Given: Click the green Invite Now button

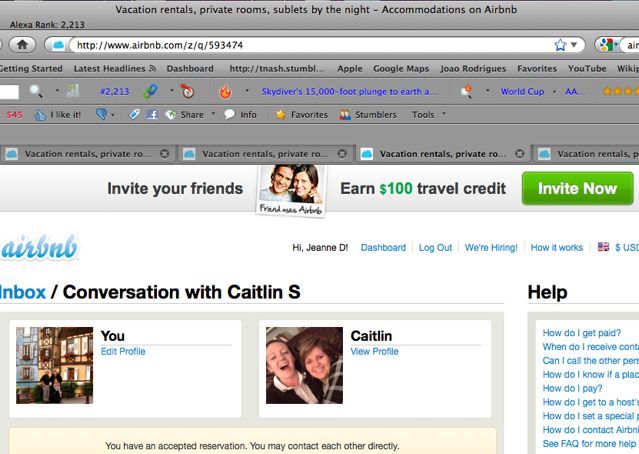Looking at the screenshot, I should [577, 188].
